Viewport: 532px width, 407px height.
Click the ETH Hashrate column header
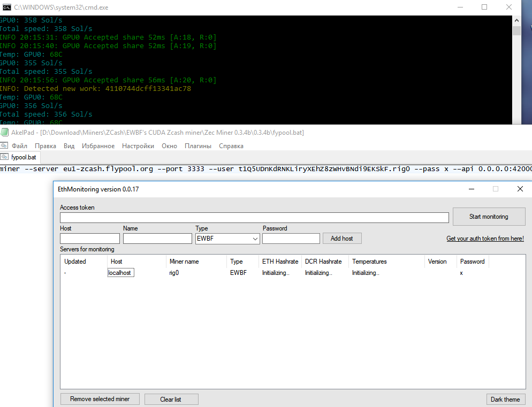point(280,262)
